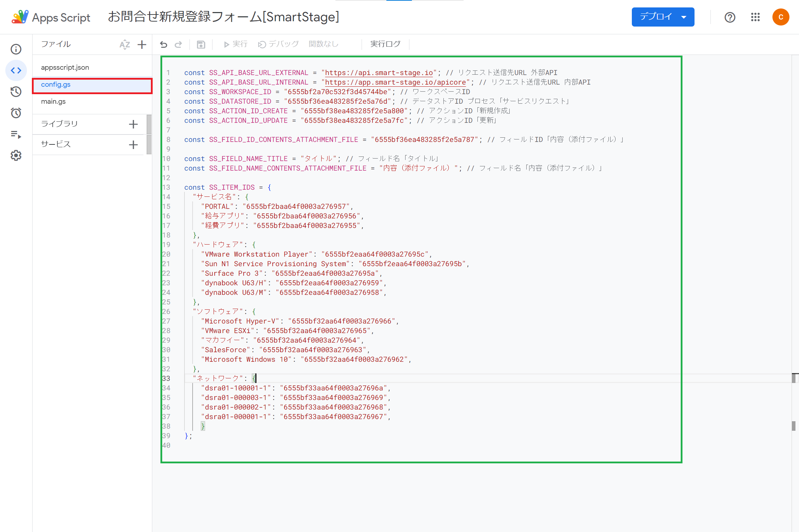Click the project title お問合せ新規登録フォーム

pyautogui.click(x=223, y=17)
